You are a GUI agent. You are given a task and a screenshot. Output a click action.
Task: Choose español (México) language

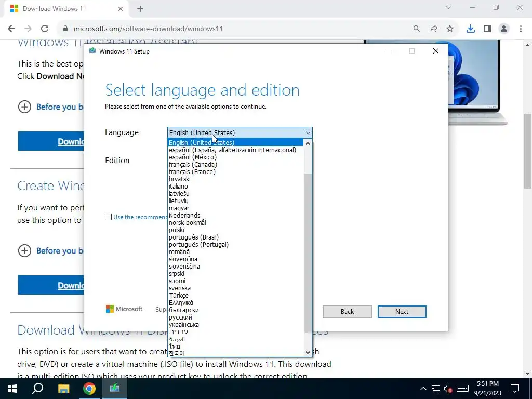pos(235,157)
